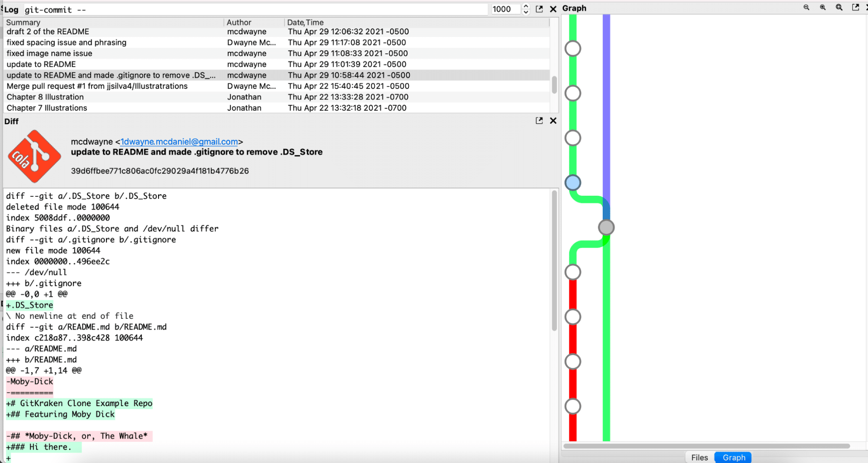Click the zoom-to-fit graph icon
Image resolution: width=868 pixels, height=463 pixels.
839,7
